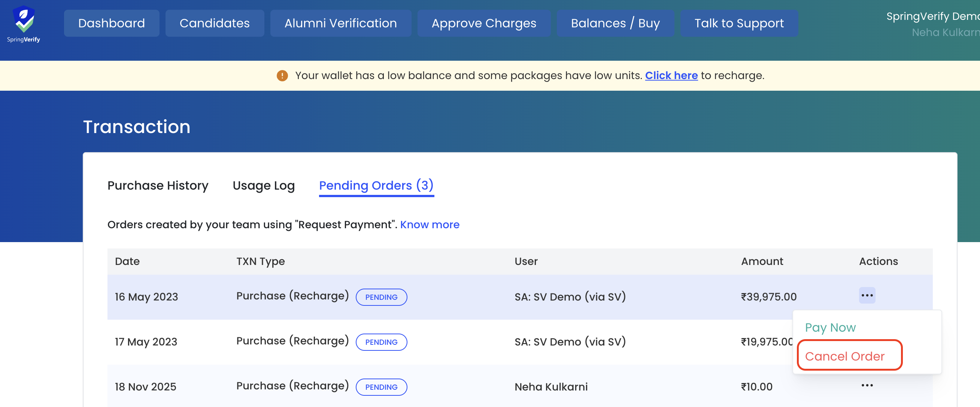
Task: Choose Pay Now from the actions menu
Action: tap(830, 328)
